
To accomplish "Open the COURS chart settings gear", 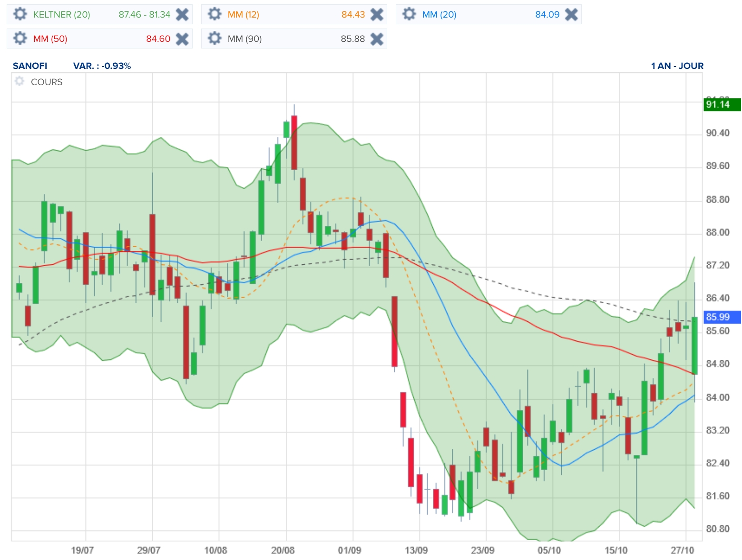I will click(x=20, y=81).
